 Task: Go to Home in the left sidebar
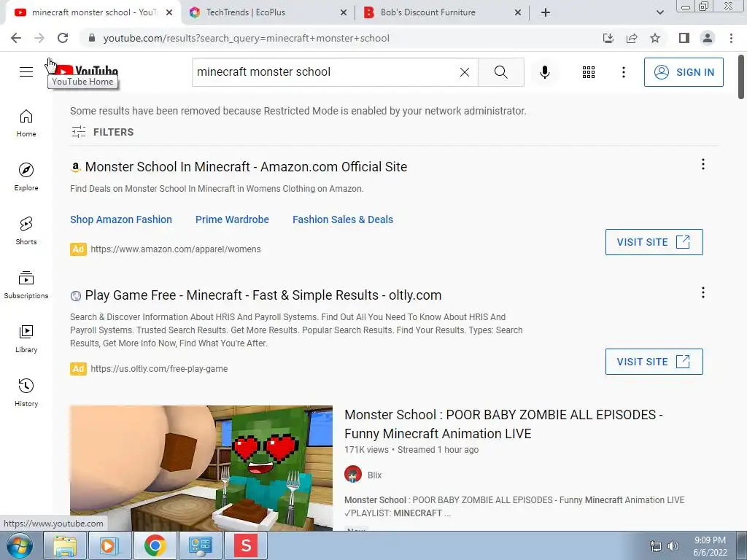26,123
